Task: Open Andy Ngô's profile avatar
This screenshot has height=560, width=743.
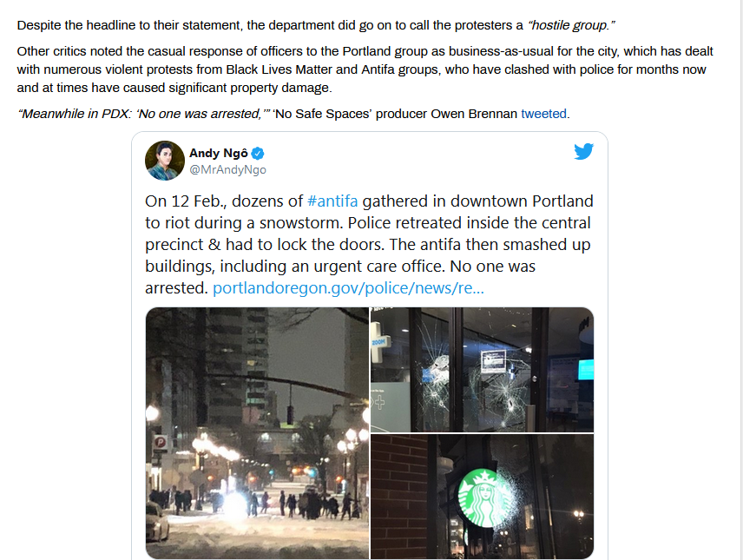Action: pos(164,161)
